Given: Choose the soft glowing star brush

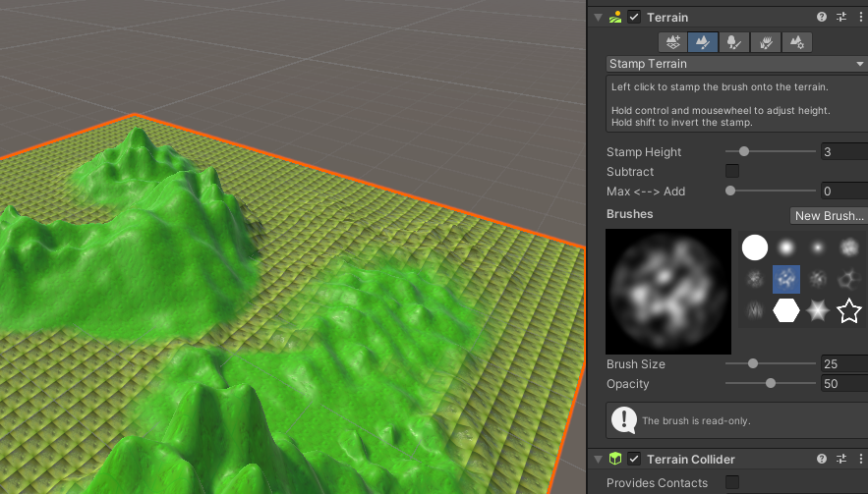Looking at the screenshot, I should pos(818,310).
